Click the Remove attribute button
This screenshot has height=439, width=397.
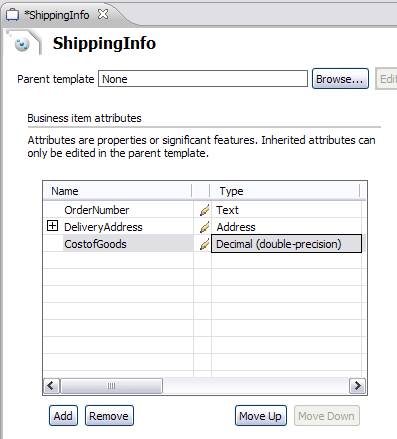coord(109,416)
